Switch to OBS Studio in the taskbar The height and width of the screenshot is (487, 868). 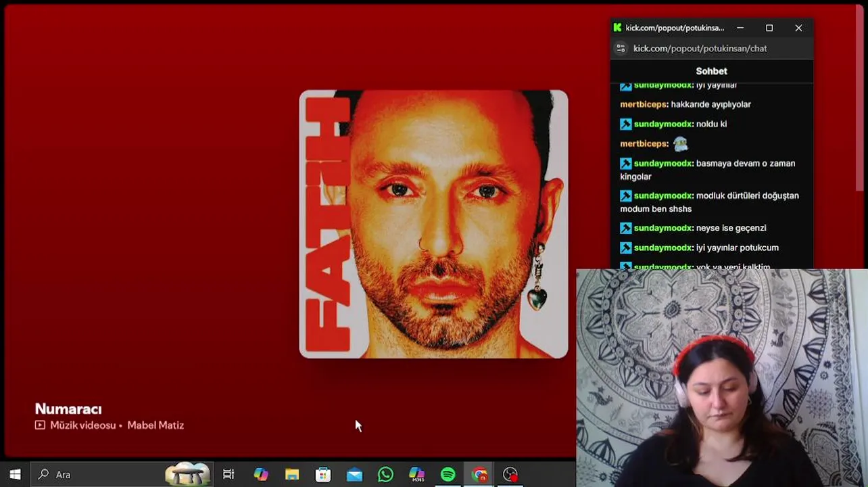(x=510, y=475)
